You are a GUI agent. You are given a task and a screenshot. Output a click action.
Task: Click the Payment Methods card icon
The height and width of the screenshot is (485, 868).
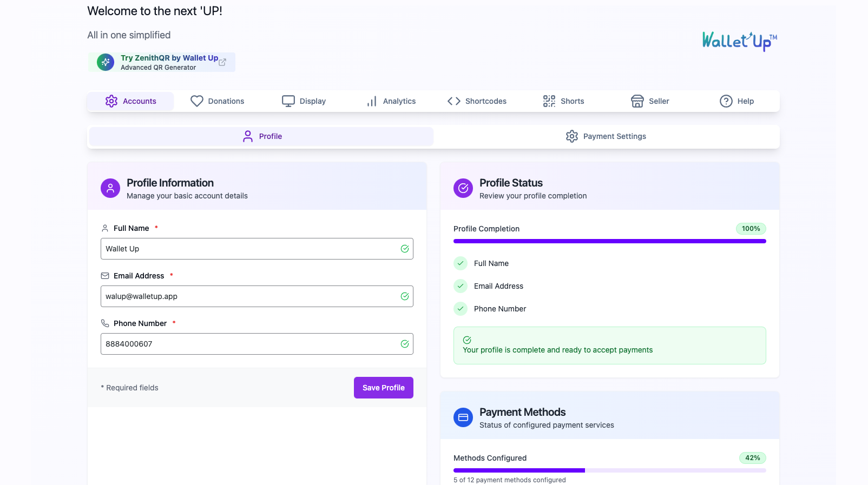point(463,417)
